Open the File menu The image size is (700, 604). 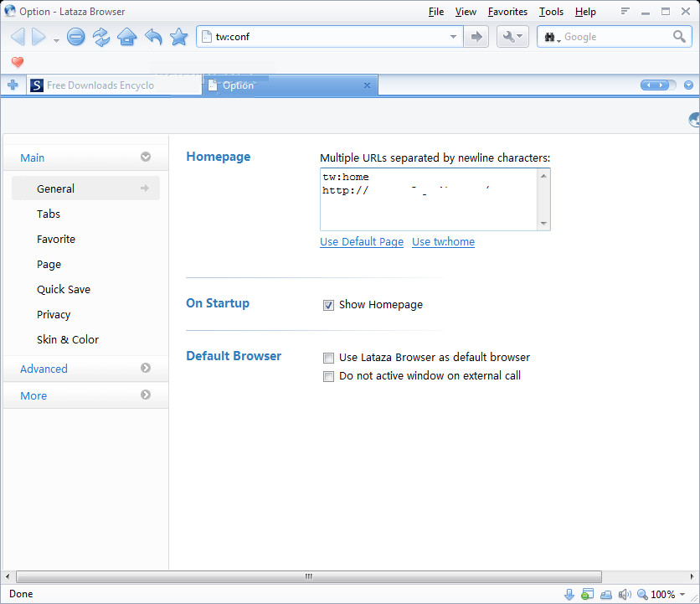point(436,12)
